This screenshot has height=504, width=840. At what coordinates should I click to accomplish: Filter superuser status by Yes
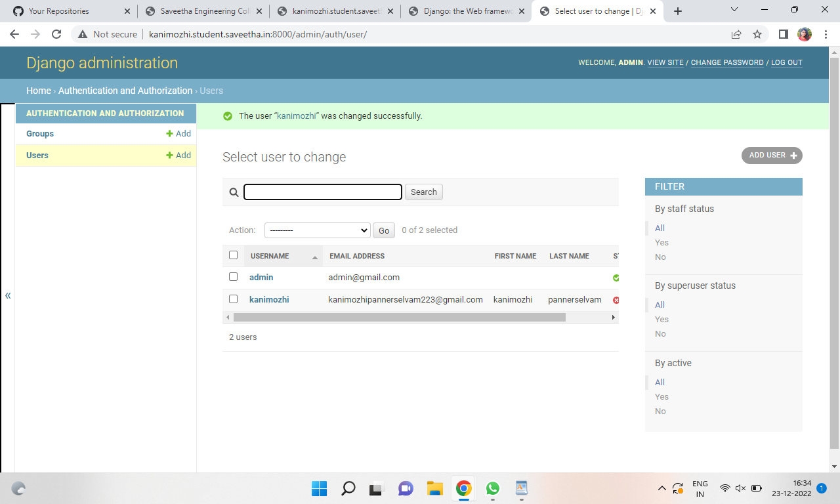pyautogui.click(x=661, y=320)
